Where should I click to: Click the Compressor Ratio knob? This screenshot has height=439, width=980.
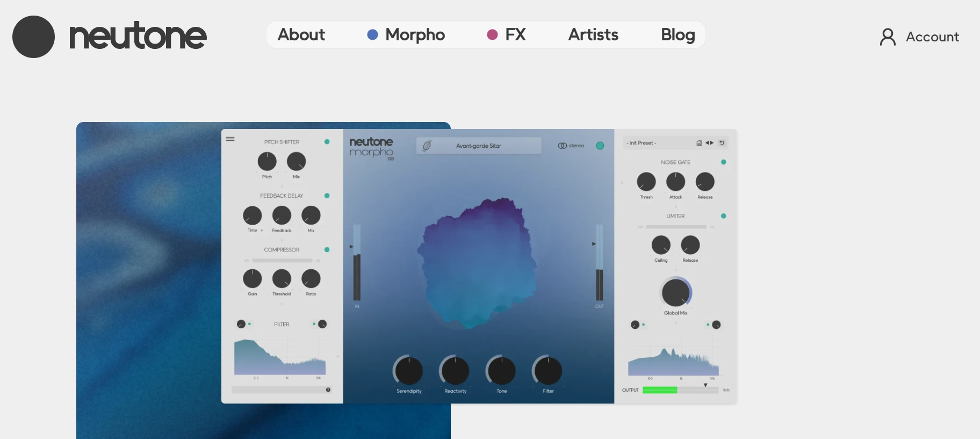coord(311,279)
